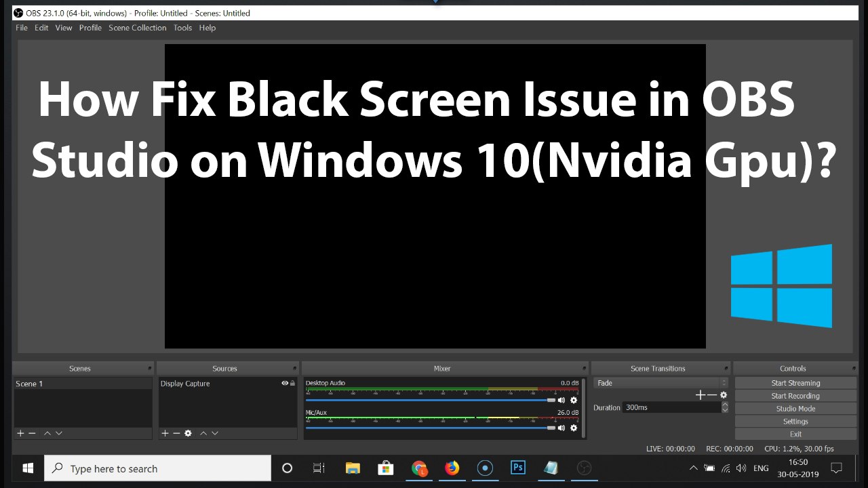Open the File menu
Screen dimensions: 868x488
(22, 28)
